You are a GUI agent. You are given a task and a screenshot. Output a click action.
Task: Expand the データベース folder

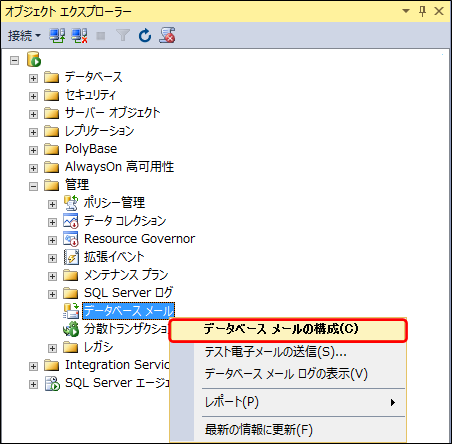point(33,78)
